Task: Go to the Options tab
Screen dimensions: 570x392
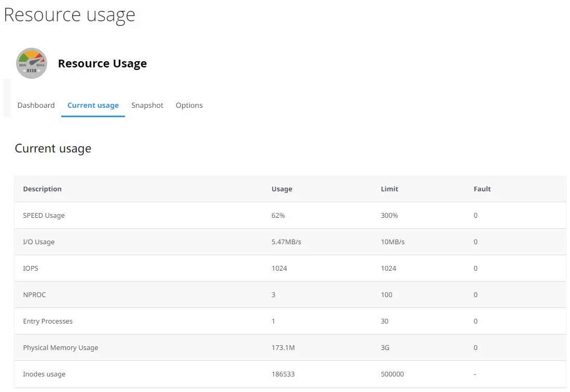Action: [189, 105]
